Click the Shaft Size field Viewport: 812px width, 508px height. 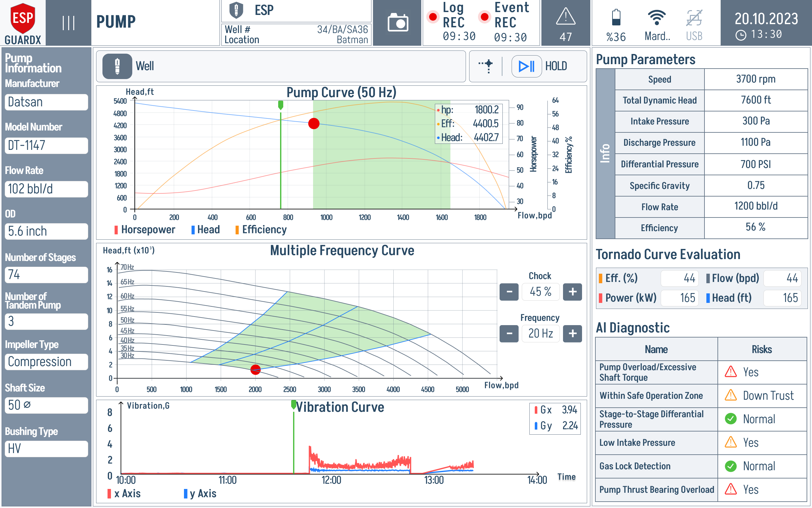coord(46,405)
